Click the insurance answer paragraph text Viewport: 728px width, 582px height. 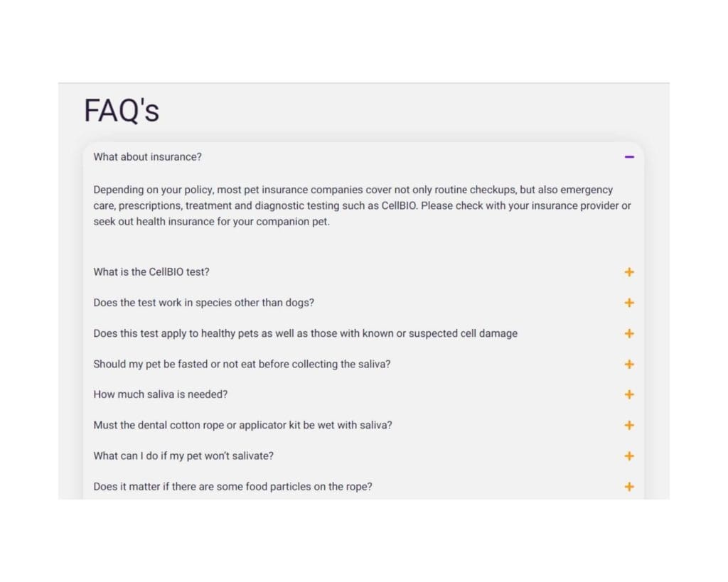(362, 205)
